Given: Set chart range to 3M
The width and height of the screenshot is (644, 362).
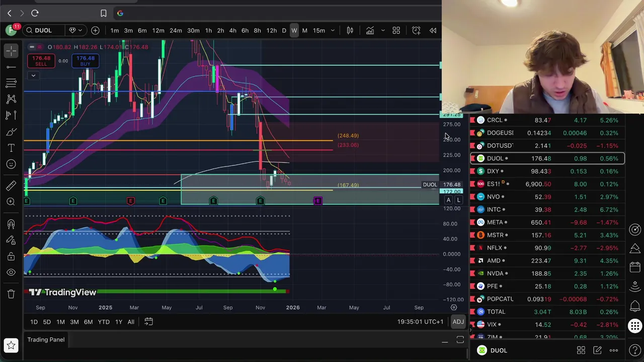Looking at the screenshot, I should [x=74, y=322].
